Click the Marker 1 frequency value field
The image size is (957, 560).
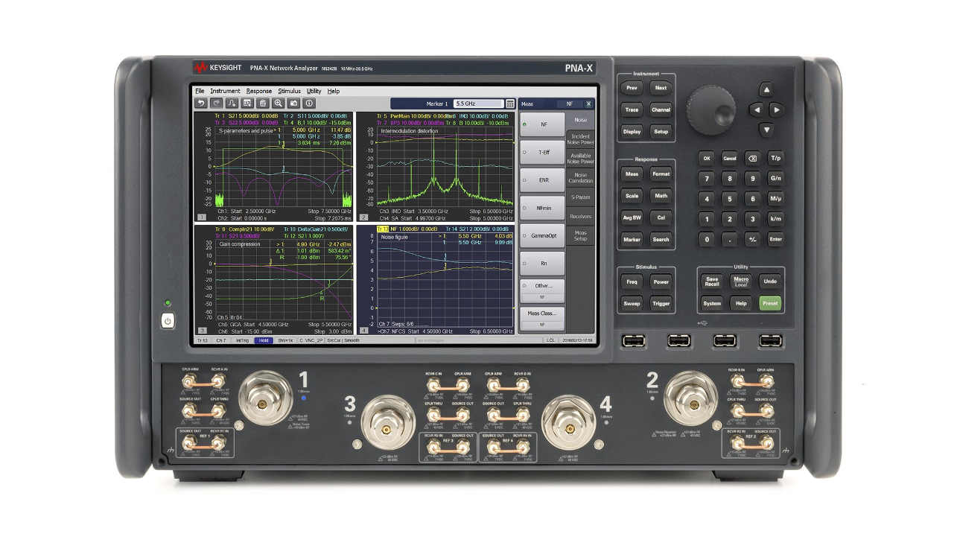click(x=479, y=104)
